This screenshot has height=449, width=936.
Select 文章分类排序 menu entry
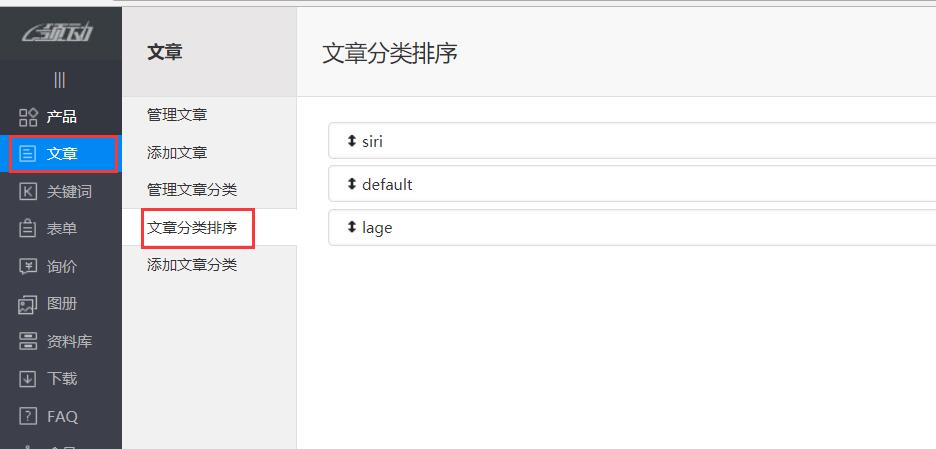coord(192,228)
